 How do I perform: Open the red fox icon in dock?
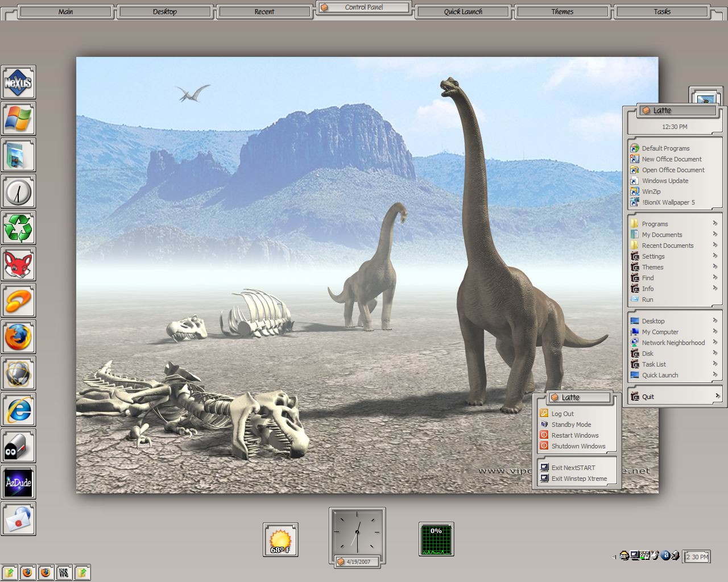click(x=18, y=265)
